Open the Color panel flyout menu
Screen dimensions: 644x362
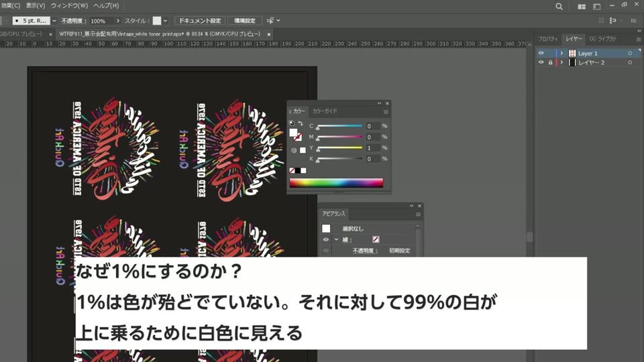pos(386,112)
